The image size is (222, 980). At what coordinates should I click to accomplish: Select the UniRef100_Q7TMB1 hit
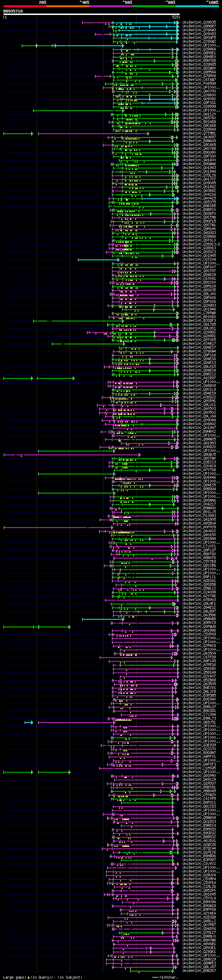(199, 133)
